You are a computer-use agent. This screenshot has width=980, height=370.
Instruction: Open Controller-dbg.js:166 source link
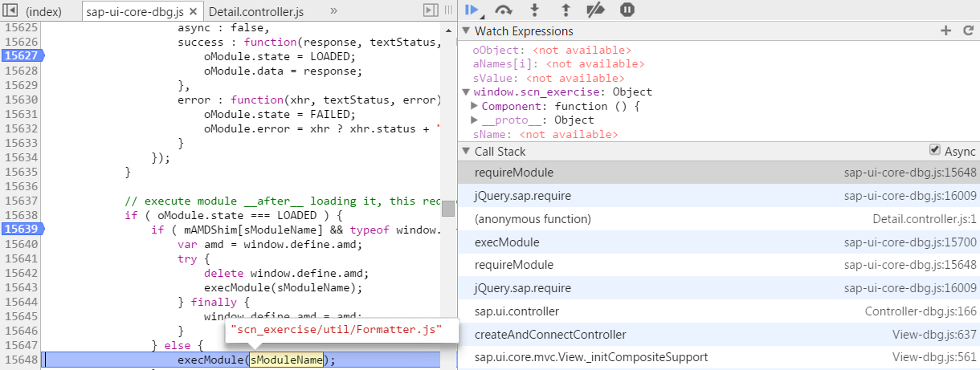[x=921, y=311]
